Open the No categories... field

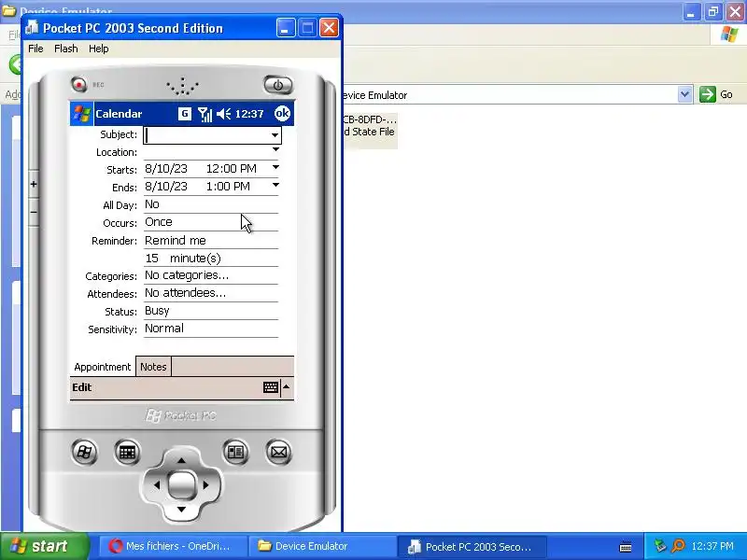(211, 275)
